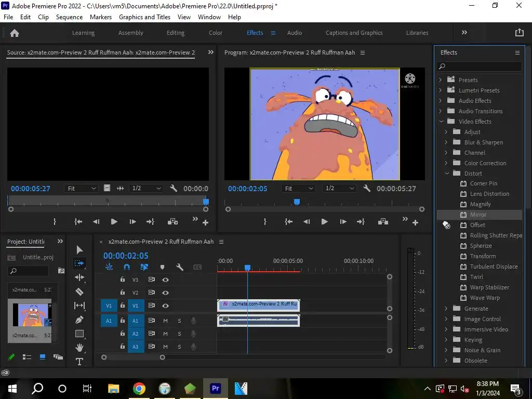Toggle Linked Selection in timeline
This screenshot has height=399, width=532.
tap(144, 268)
